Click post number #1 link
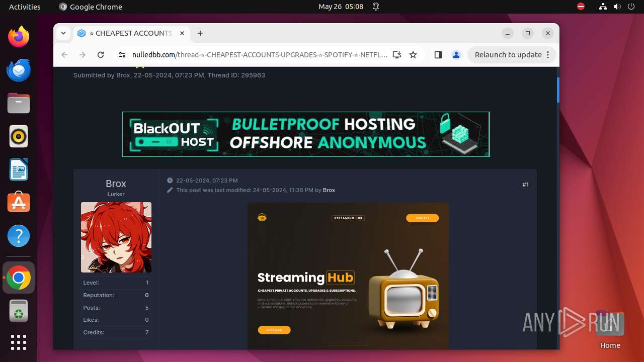644x362 pixels. 525,185
